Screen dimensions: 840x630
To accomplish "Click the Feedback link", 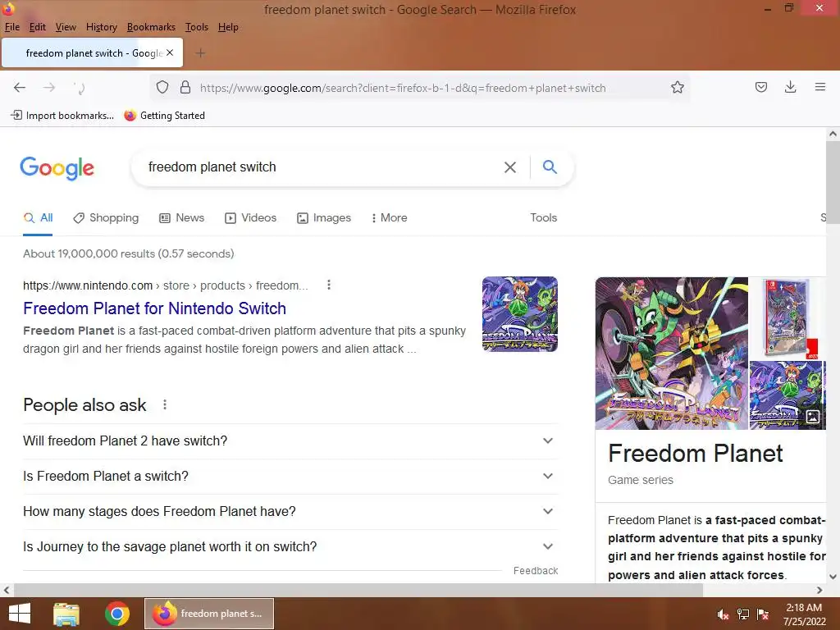I will 536,571.
